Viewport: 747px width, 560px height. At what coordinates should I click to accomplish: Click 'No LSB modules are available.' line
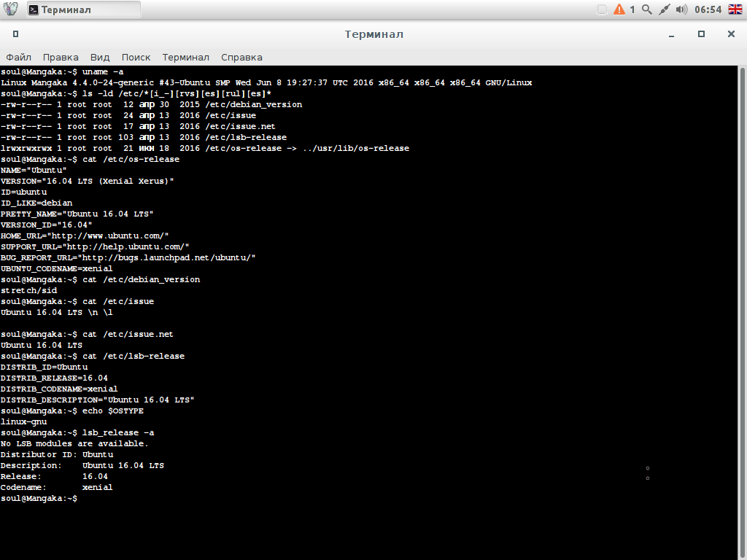pos(74,444)
